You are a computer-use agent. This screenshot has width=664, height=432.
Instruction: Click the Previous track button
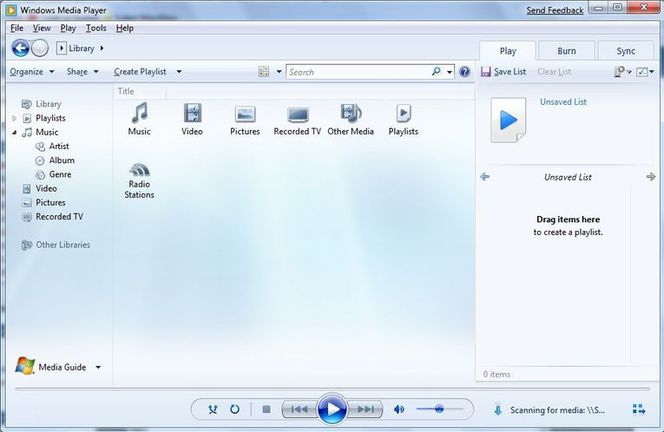click(x=300, y=409)
